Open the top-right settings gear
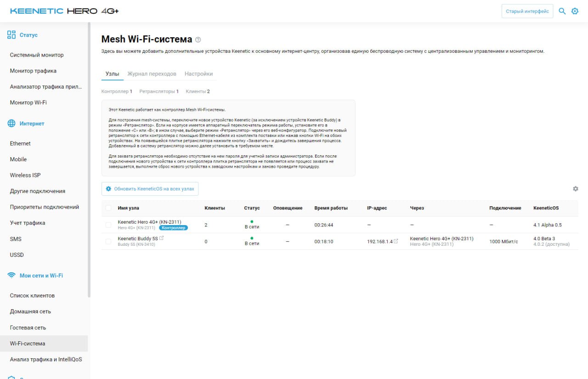This screenshot has width=588, height=379. coord(575,11)
